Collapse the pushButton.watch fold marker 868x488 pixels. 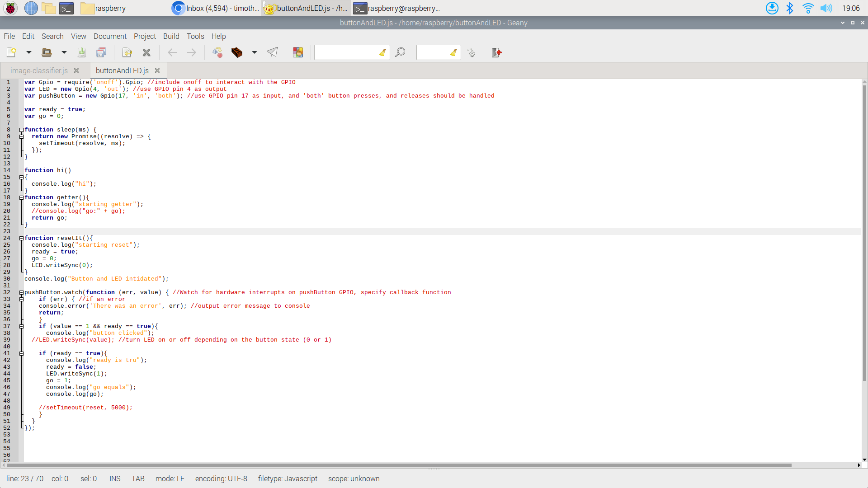pyautogui.click(x=21, y=292)
